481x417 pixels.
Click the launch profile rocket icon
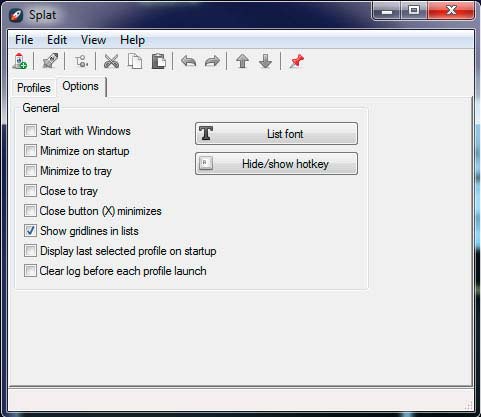click(50, 61)
